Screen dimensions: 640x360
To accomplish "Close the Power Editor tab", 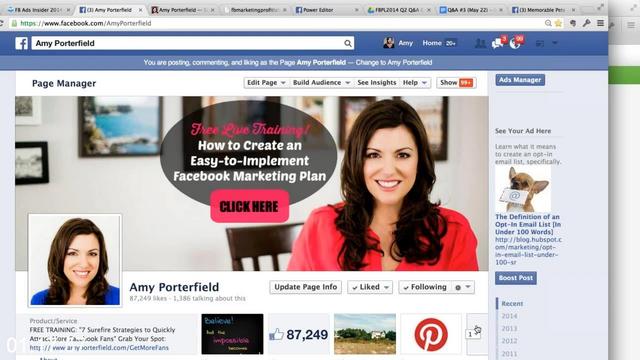I will point(356,10).
